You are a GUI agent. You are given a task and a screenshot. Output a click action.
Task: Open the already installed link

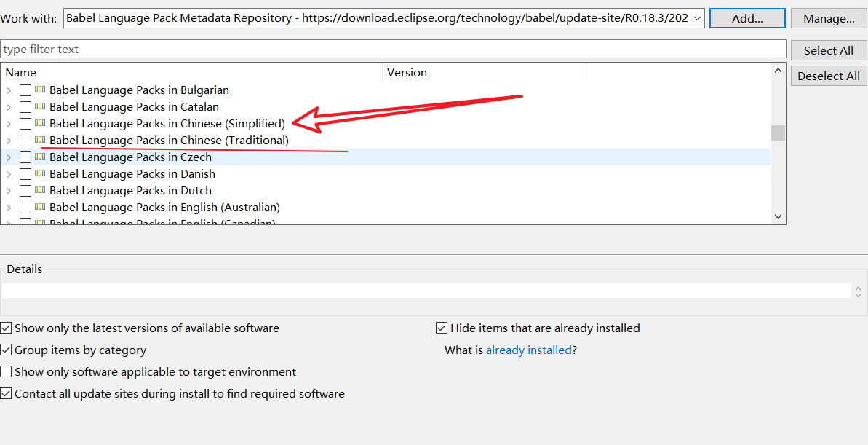(529, 350)
